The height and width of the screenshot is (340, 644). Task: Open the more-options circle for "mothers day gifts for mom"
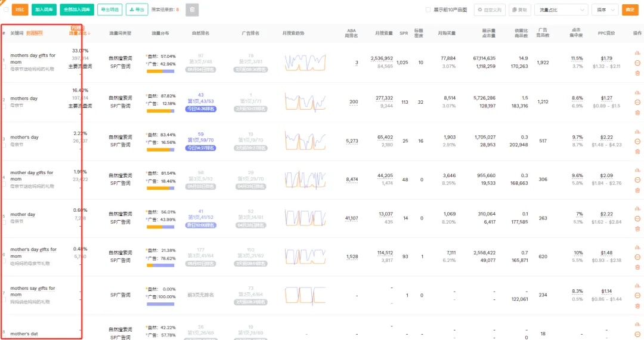637,63
